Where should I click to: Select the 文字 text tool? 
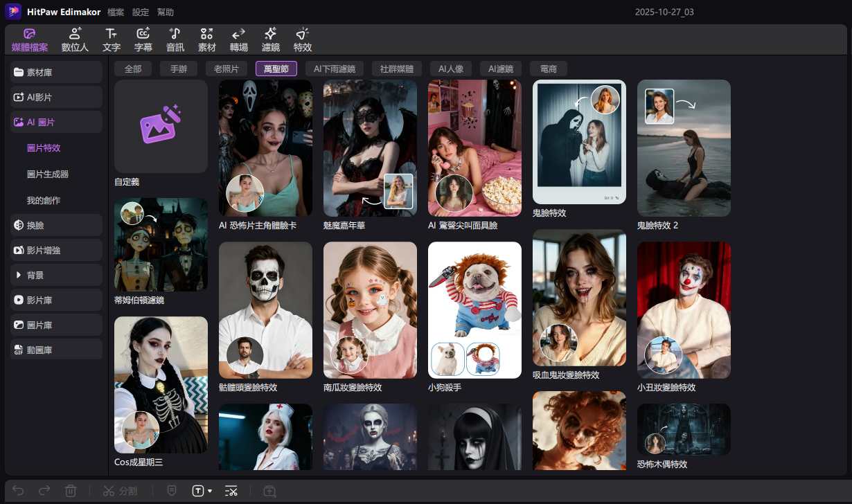tap(111, 40)
